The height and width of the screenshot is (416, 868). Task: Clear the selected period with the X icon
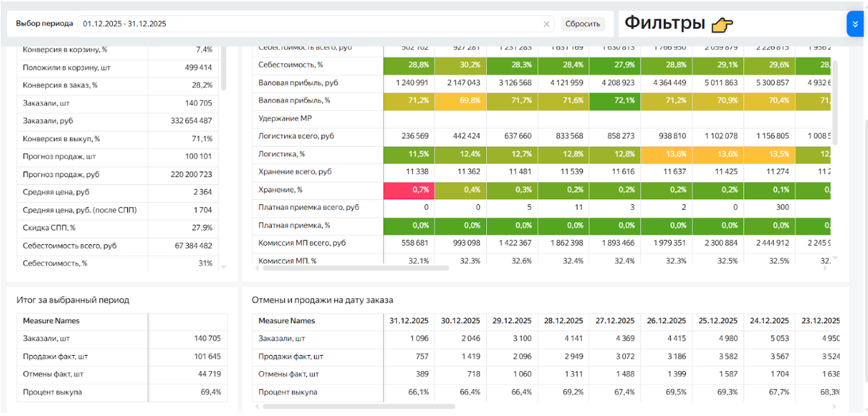click(546, 24)
